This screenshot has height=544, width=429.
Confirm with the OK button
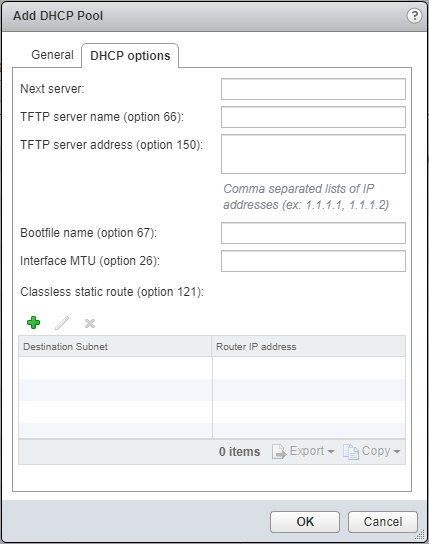(305, 521)
